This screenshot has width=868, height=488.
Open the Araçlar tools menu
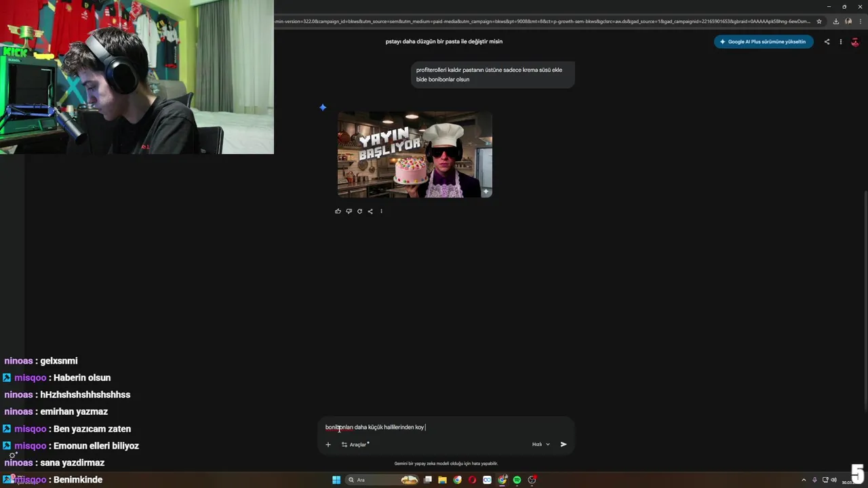click(355, 445)
